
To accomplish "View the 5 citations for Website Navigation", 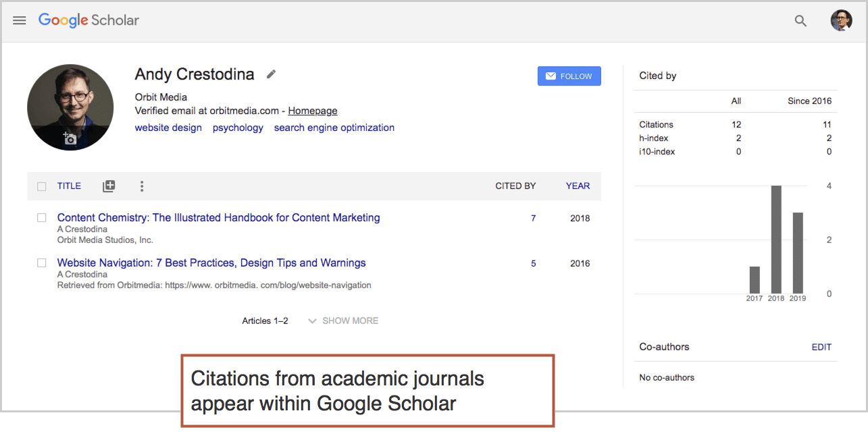I will coord(534,264).
